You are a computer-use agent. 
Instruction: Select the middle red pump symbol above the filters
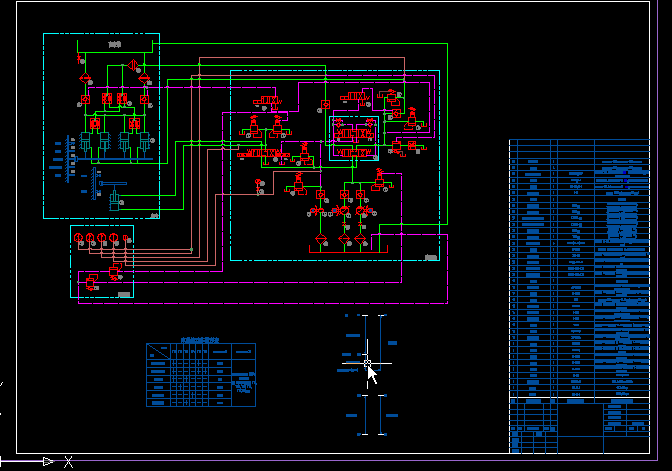[x=344, y=210]
